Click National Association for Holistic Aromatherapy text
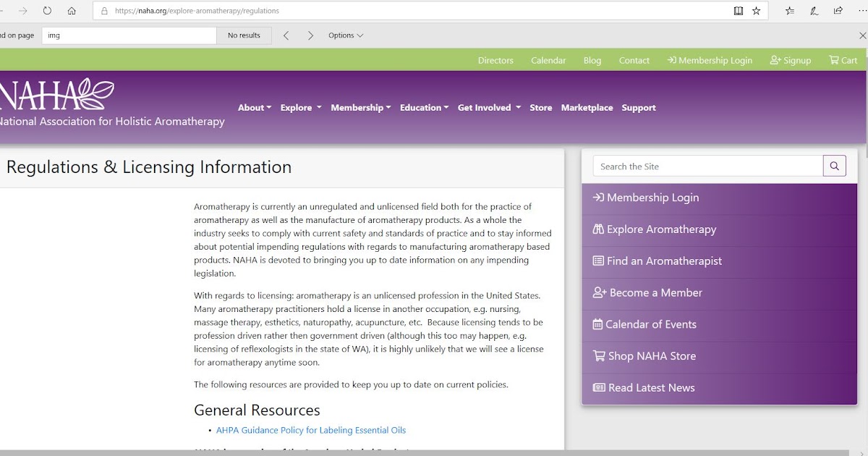 (111, 122)
